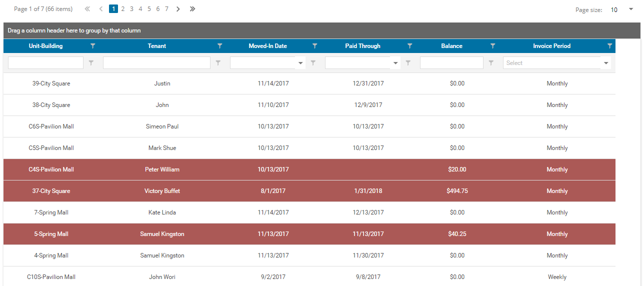Image resolution: width=644 pixels, height=286 pixels.
Task: Click tenant Kate Linda
Action: pos(162,212)
